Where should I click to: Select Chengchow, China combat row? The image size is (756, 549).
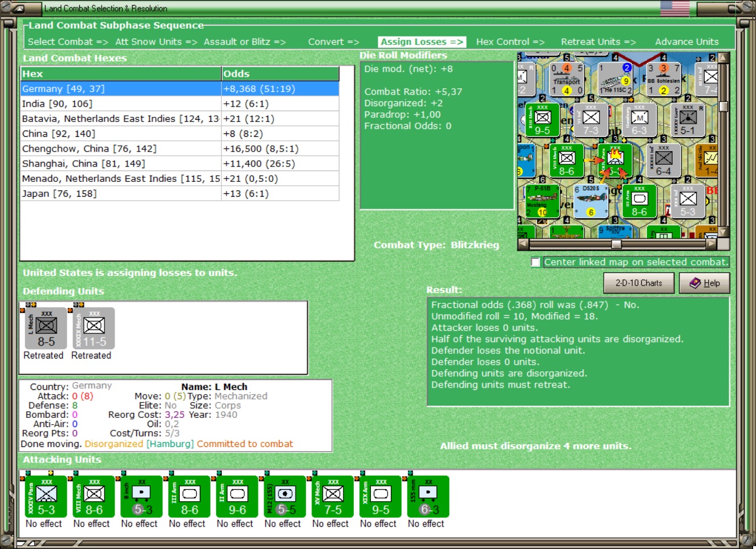pyautogui.click(x=180, y=148)
